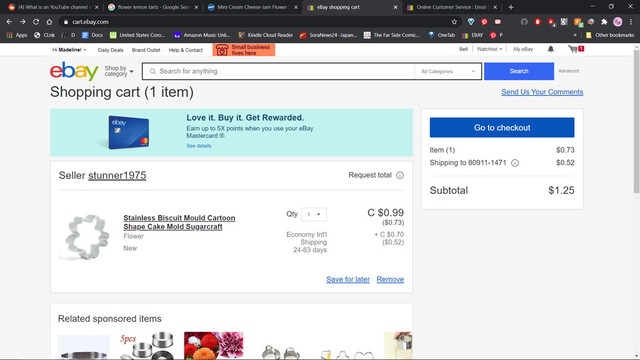Close the eBay shopping cart tab

pyautogui.click(x=395, y=7)
